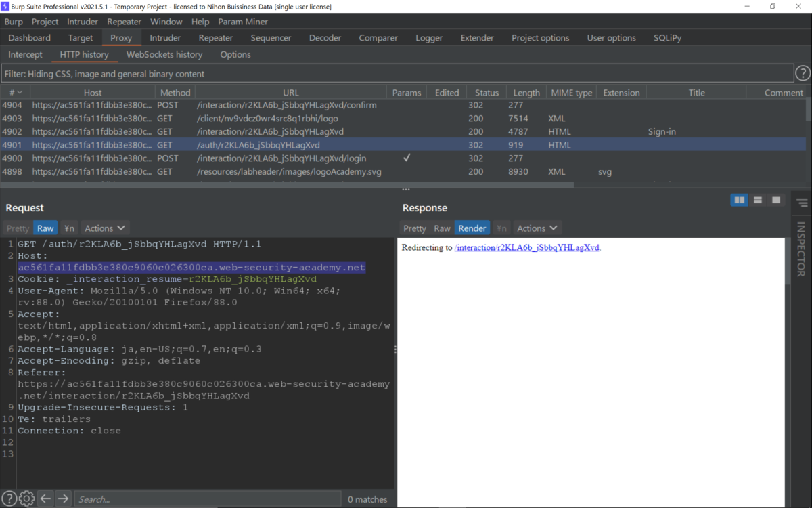This screenshot has height=508, width=812.
Task: Open the Inspector panel menu icon
Action: coord(802,203)
